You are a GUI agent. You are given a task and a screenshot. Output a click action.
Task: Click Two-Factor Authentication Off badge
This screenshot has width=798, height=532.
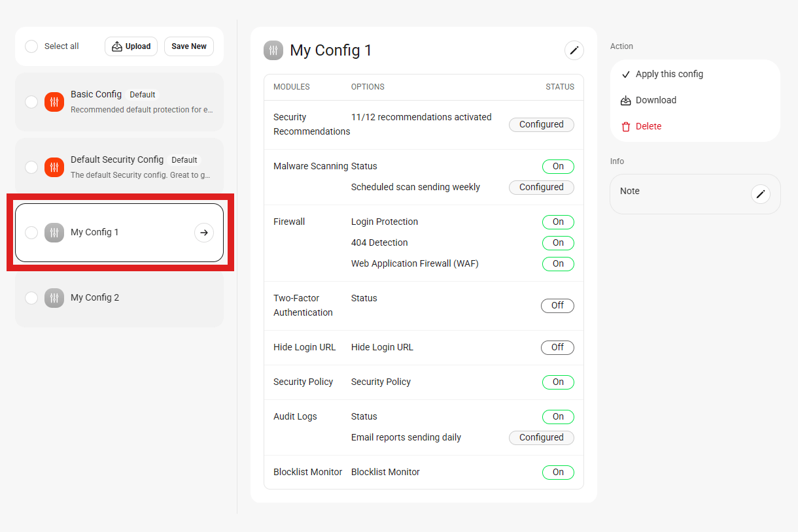[557, 306]
